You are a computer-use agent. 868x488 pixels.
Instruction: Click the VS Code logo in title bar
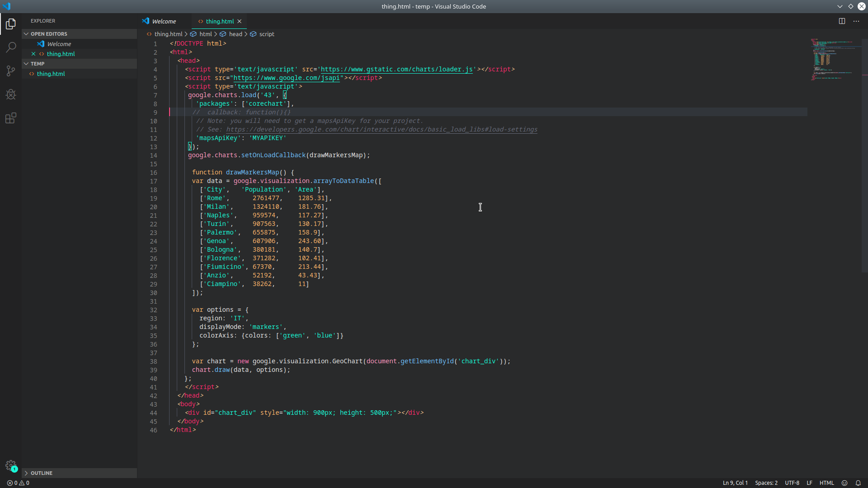point(6,6)
